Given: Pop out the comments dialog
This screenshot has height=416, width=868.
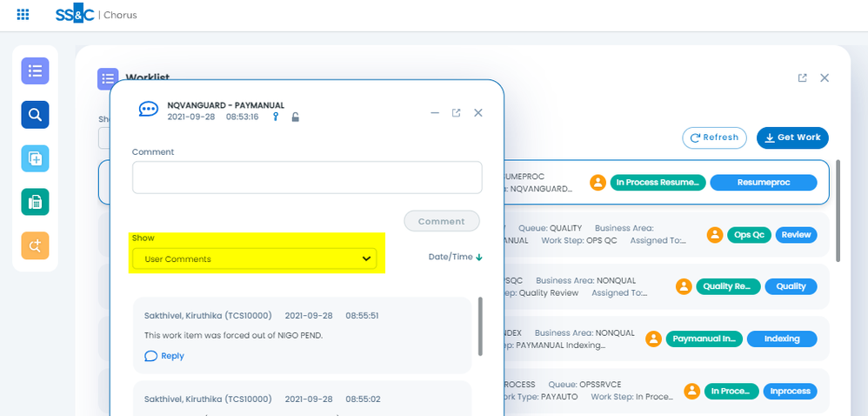Looking at the screenshot, I should coord(457,112).
